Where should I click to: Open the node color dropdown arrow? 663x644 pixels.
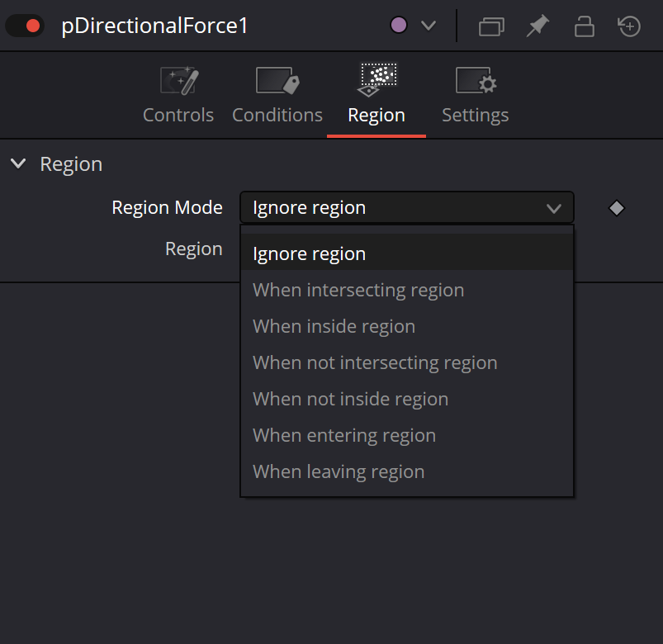429,26
